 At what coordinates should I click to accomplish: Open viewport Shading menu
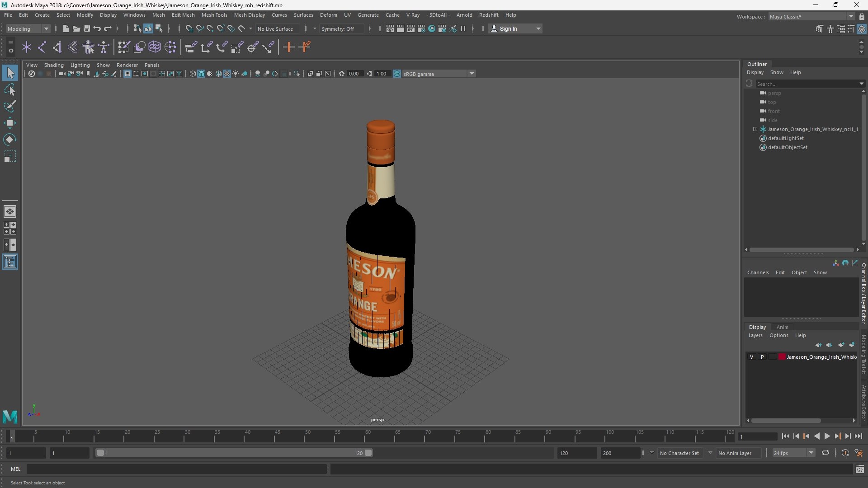(54, 65)
